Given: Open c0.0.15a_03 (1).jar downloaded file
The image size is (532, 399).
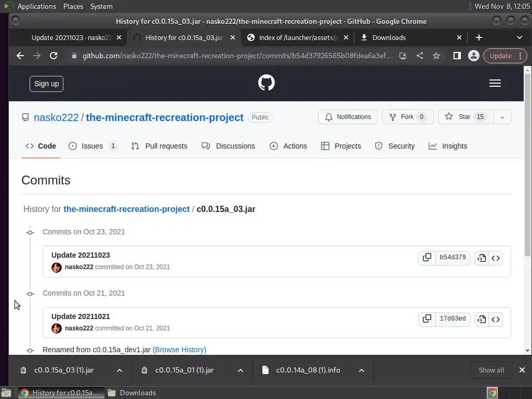Looking at the screenshot, I should point(64,370).
